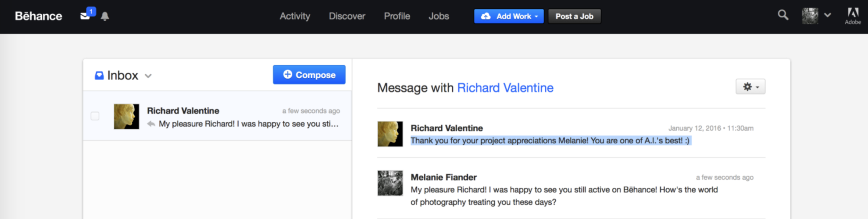Viewport: 868px width, 219px height.
Task: Expand the Inbox folder dropdown chevron
Action: [148, 76]
